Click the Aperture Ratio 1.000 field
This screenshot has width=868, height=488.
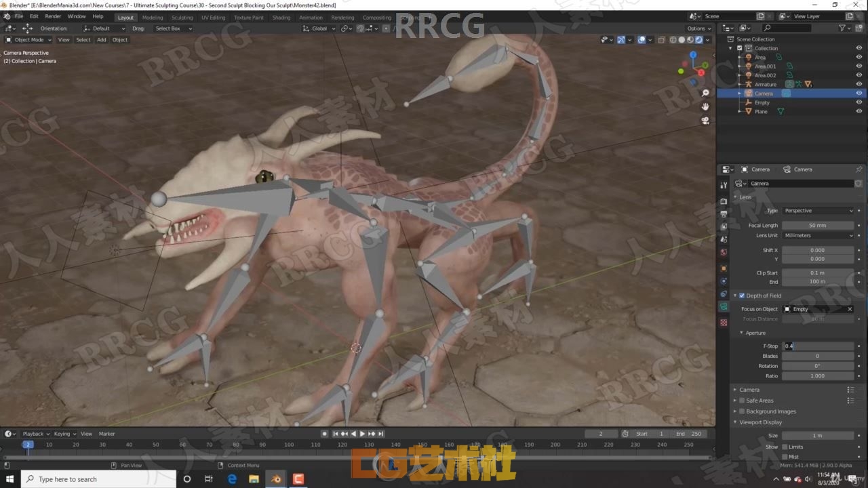818,375
